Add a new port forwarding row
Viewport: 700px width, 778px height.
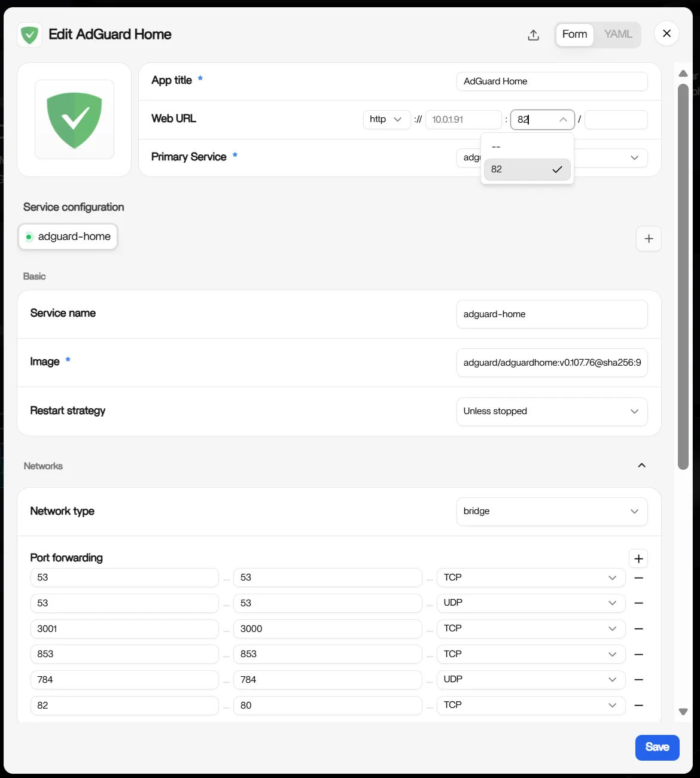(638, 558)
